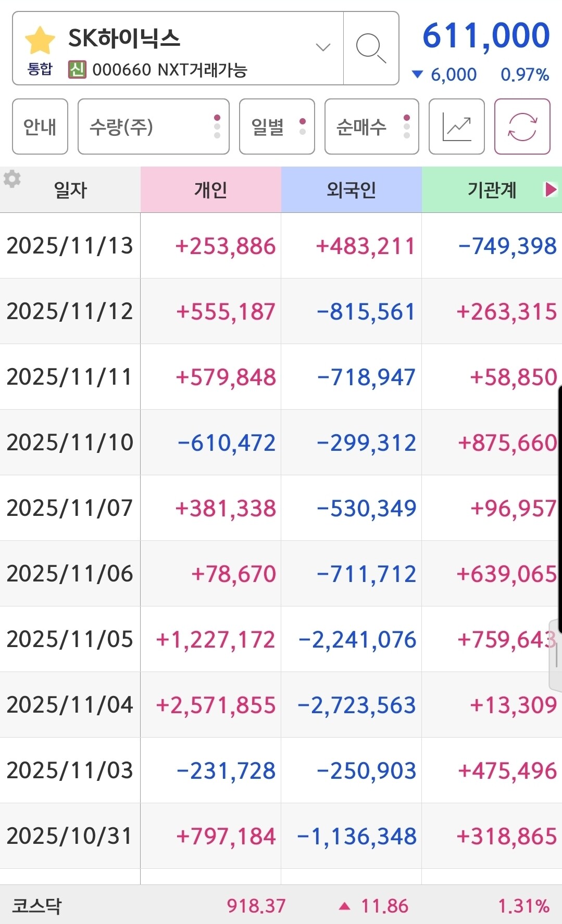Tap the 코스닥 index ticker bar
The width and height of the screenshot is (562, 924).
pos(281,905)
